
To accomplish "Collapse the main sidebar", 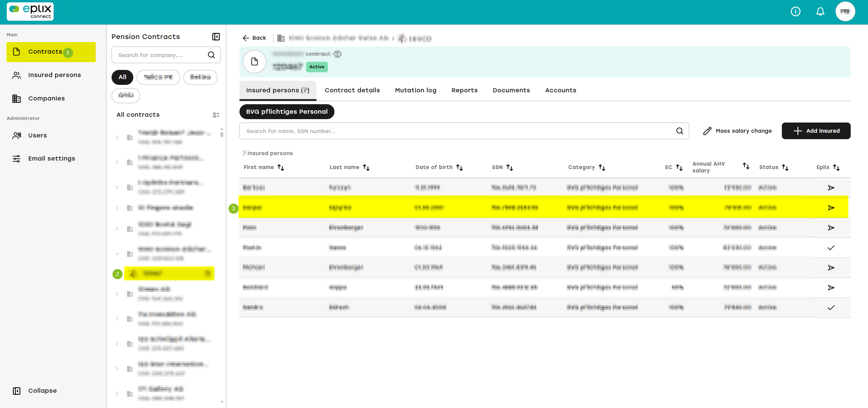I will (x=35, y=391).
